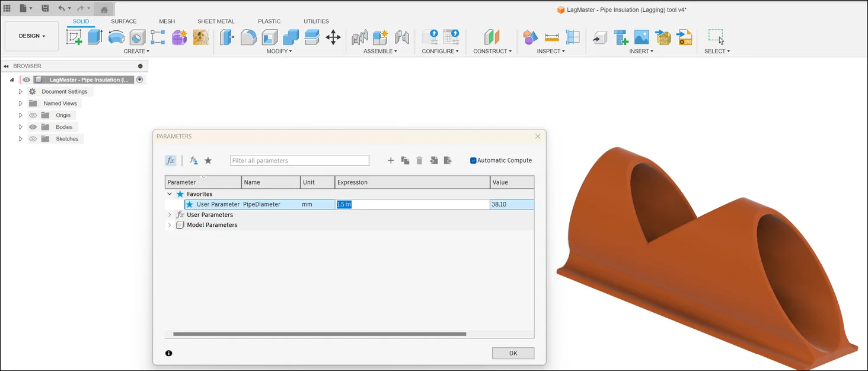Open the Section Analysis tool
This screenshot has height=371, width=868.
pos(573,37)
